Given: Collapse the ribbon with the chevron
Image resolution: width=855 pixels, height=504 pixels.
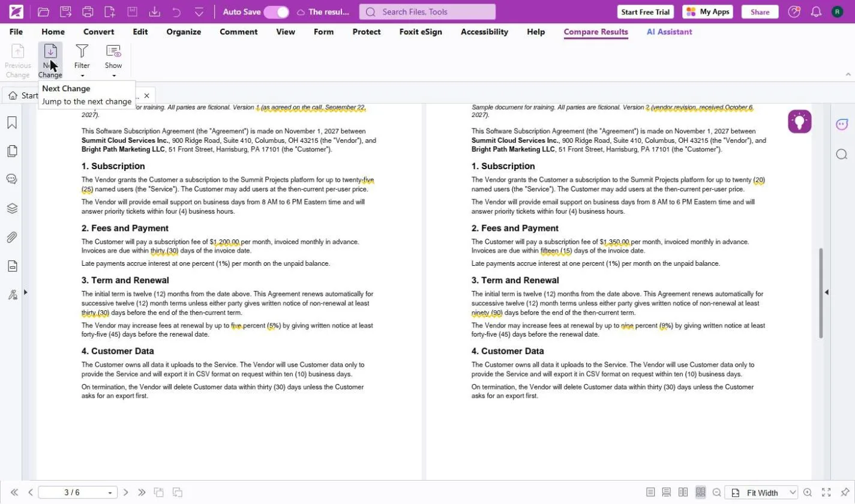Looking at the screenshot, I should pyautogui.click(x=848, y=74).
